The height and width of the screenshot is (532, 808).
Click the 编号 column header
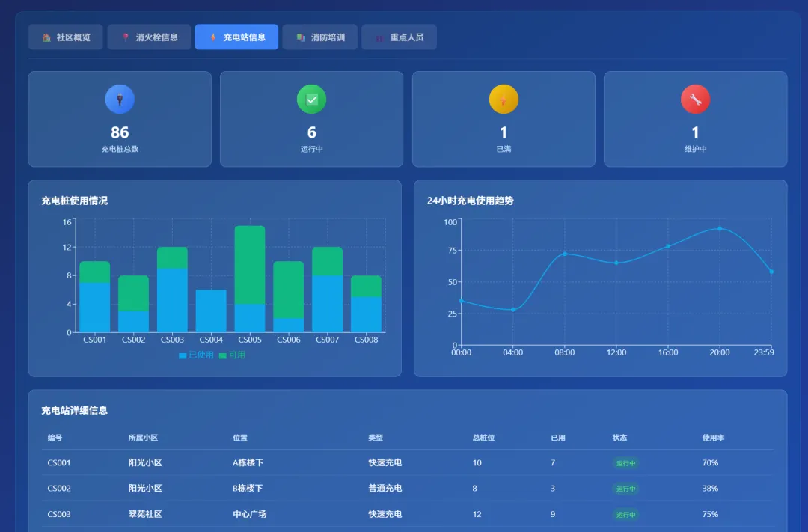pos(55,438)
